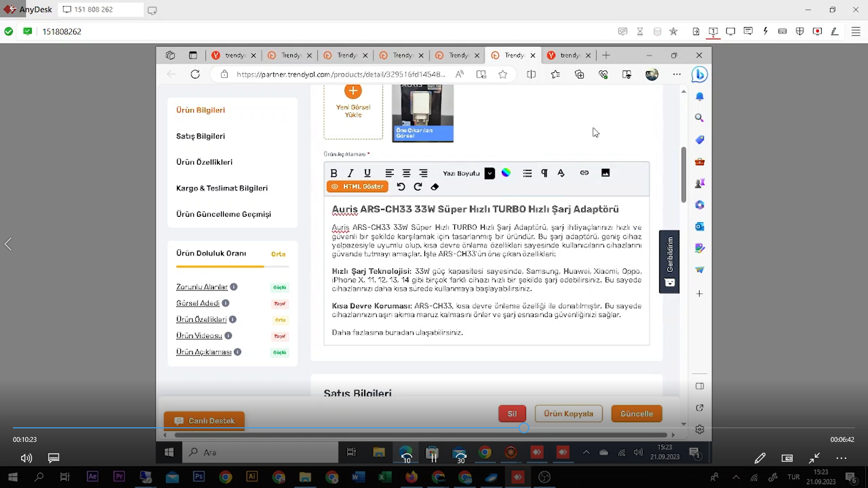Insert an image into the description

pos(605,172)
